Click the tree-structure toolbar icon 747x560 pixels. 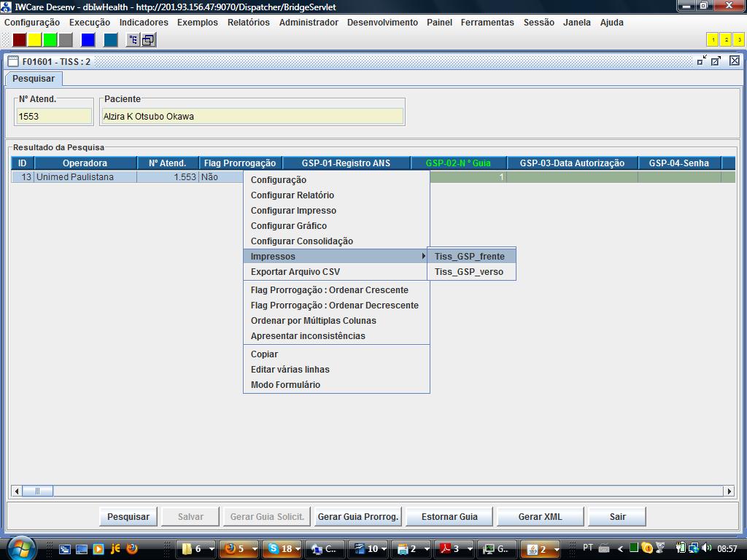(133, 40)
